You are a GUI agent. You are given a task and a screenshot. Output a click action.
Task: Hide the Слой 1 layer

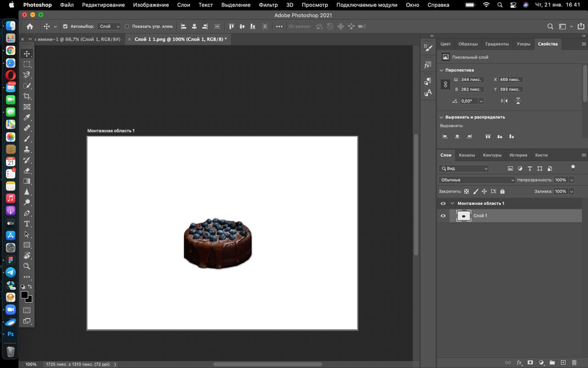tap(443, 216)
